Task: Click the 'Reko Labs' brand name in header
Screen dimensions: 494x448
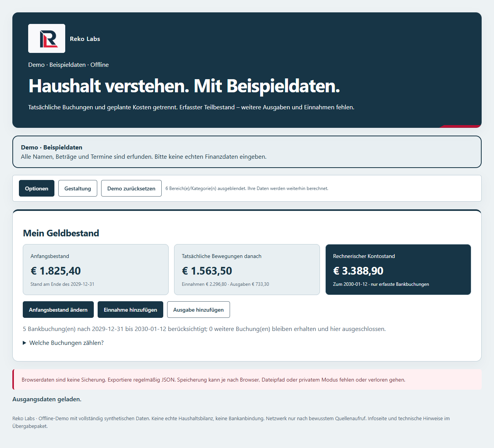Action: click(x=85, y=39)
